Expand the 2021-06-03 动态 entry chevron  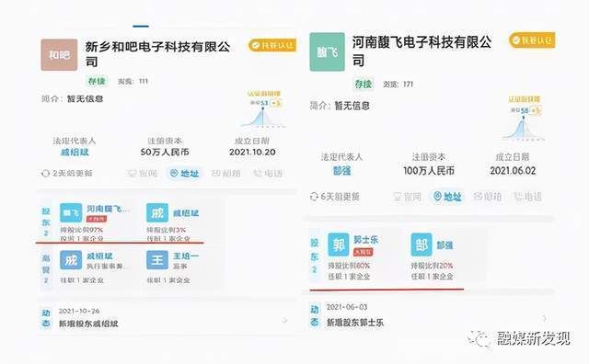544,318
